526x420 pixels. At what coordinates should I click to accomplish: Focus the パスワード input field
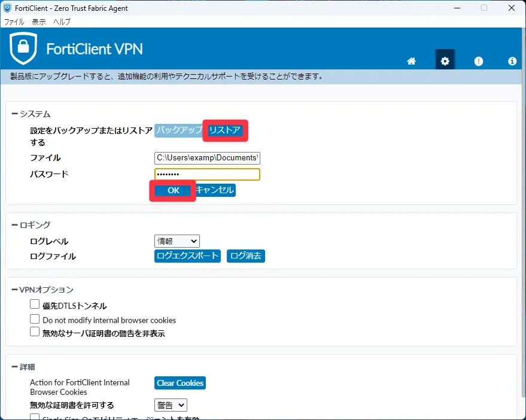tap(207, 174)
